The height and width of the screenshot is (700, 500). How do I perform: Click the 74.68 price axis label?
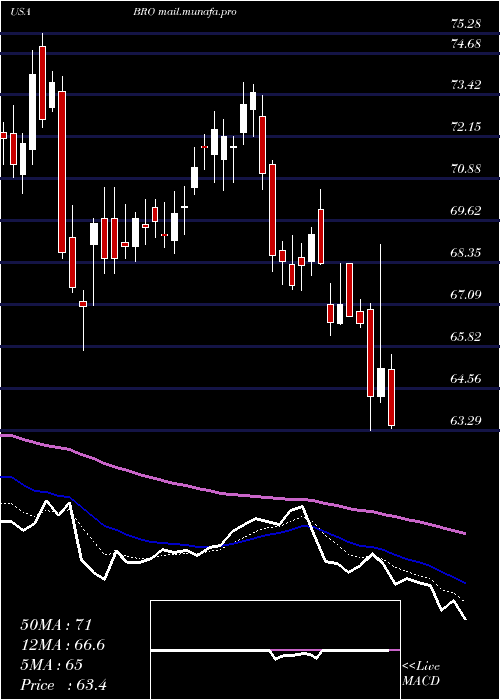click(466, 44)
